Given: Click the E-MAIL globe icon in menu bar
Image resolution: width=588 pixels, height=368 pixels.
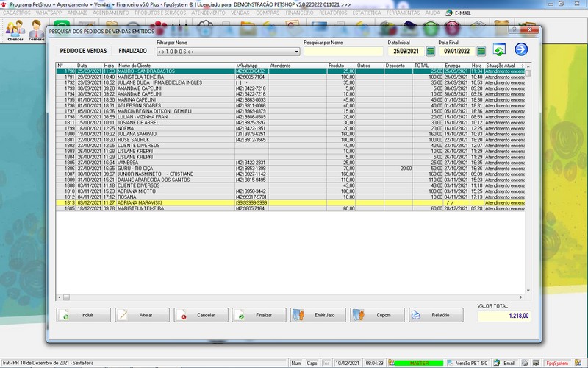Looking at the screenshot, I should click(x=449, y=13).
